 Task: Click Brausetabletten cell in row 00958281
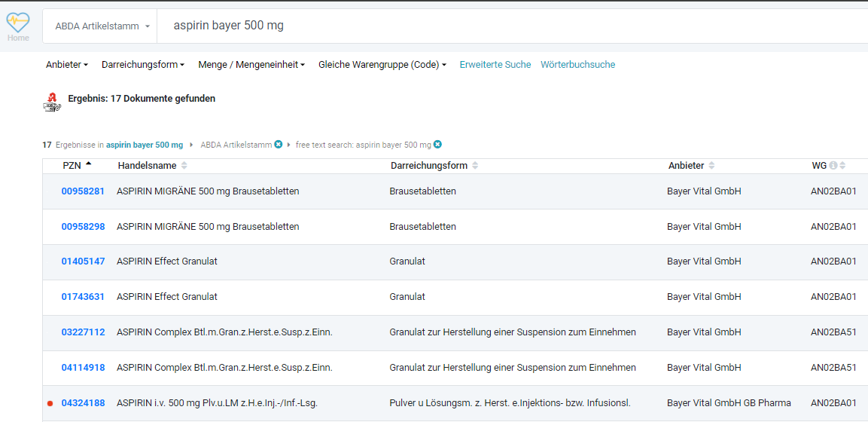click(423, 191)
